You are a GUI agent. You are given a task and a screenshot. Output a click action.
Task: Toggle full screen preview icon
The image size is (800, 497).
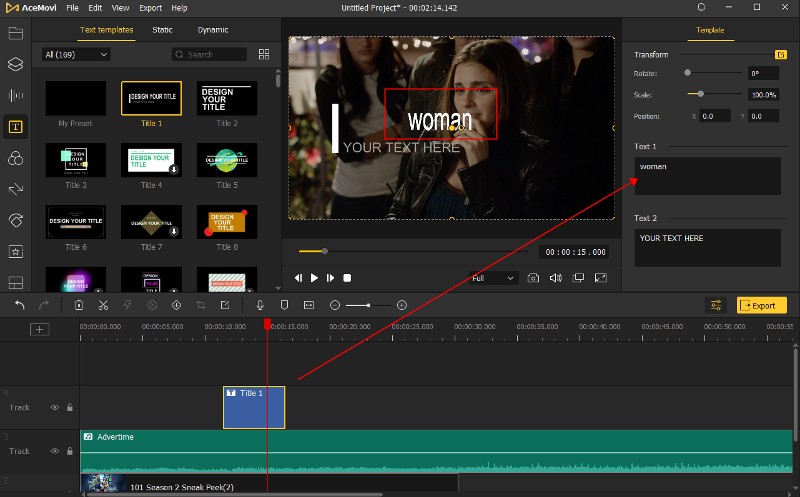(601, 278)
